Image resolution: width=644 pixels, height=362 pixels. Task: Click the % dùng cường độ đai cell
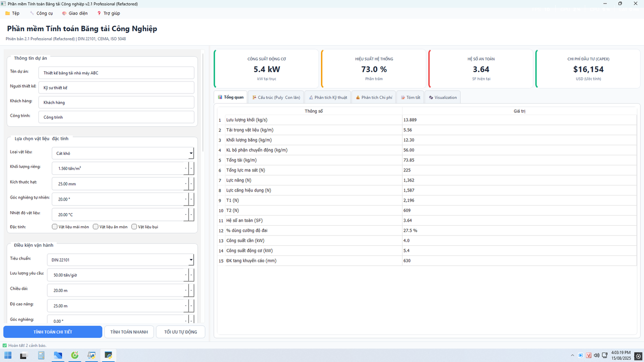coord(314,230)
